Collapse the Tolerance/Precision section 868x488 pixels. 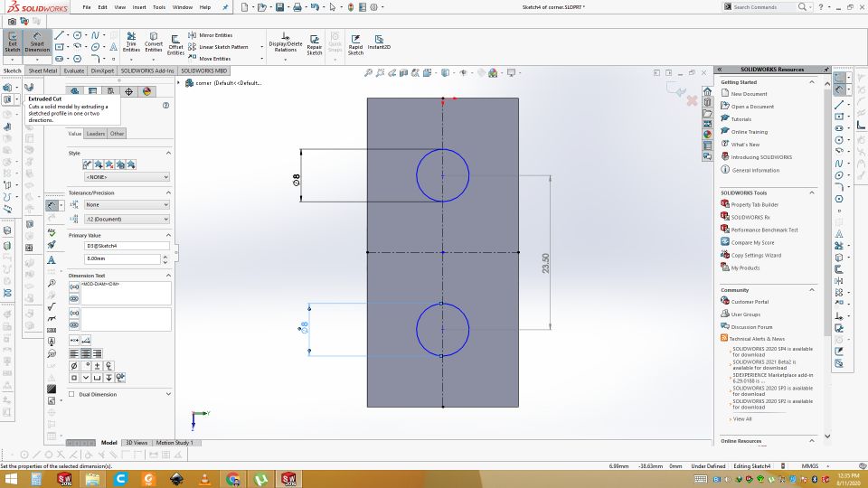click(168, 192)
